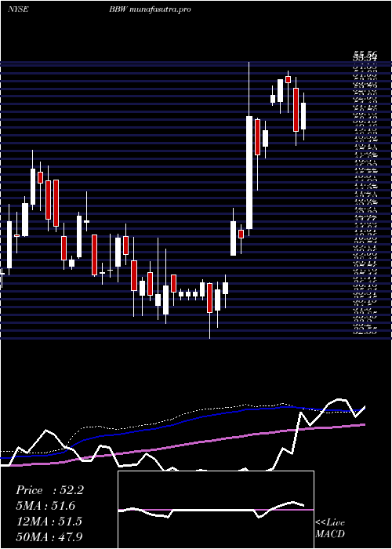This screenshot has width=392, height=549.
Task: Click the BBW munafasutra.pro title text
Action: tap(150, 9)
